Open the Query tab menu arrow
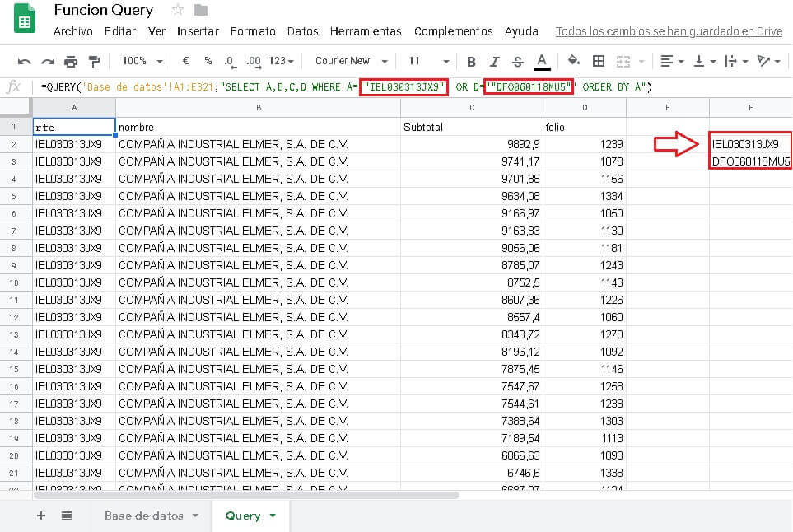This screenshot has height=532, width=793. (273, 516)
